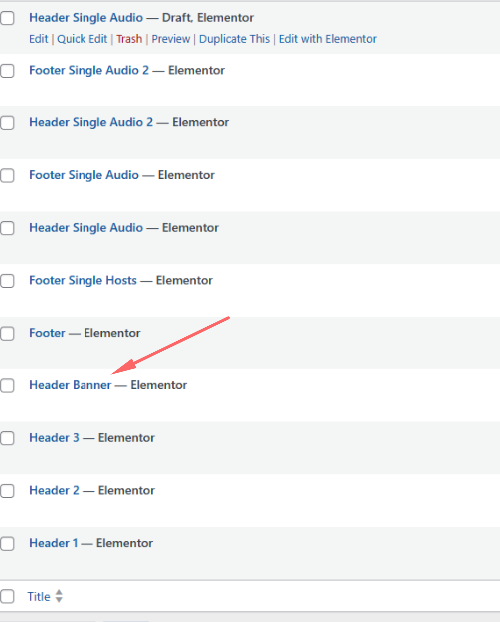Viewport: 500px width, 622px height.
Task: Toggle the select-all checkbox beside Title
Action: (x=7, y=596)
